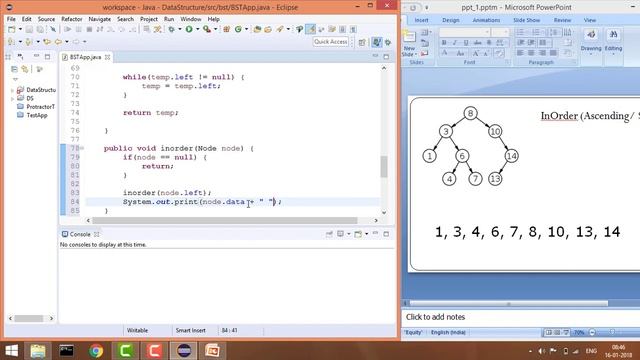Toggle Link with Editor in Package Explorer

pyautogui.click(x=25, y=69)
